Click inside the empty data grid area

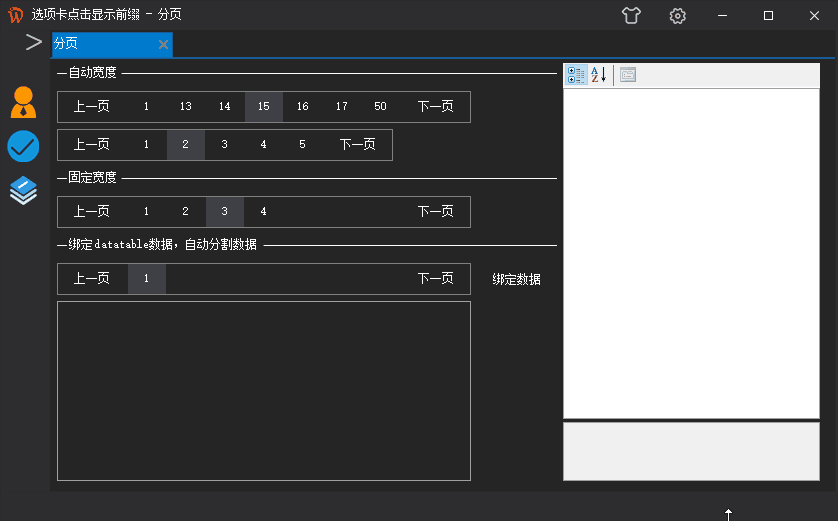click(263, 390)
